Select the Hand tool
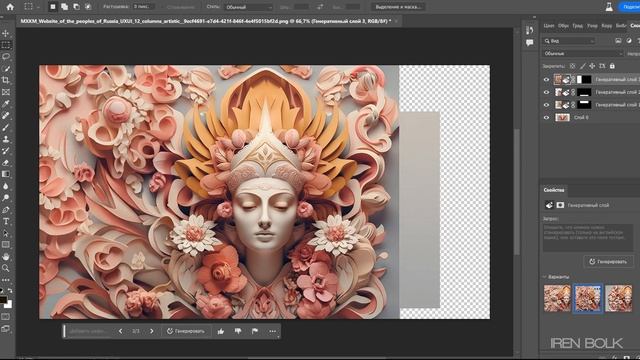The height and width of the screenshot is (360, 640). click(6, 257)
